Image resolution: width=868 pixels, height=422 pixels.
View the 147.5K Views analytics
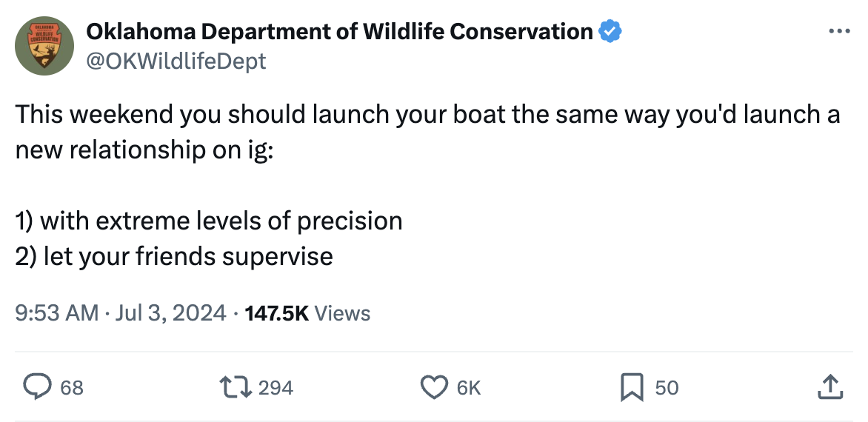tap(307, 313)
